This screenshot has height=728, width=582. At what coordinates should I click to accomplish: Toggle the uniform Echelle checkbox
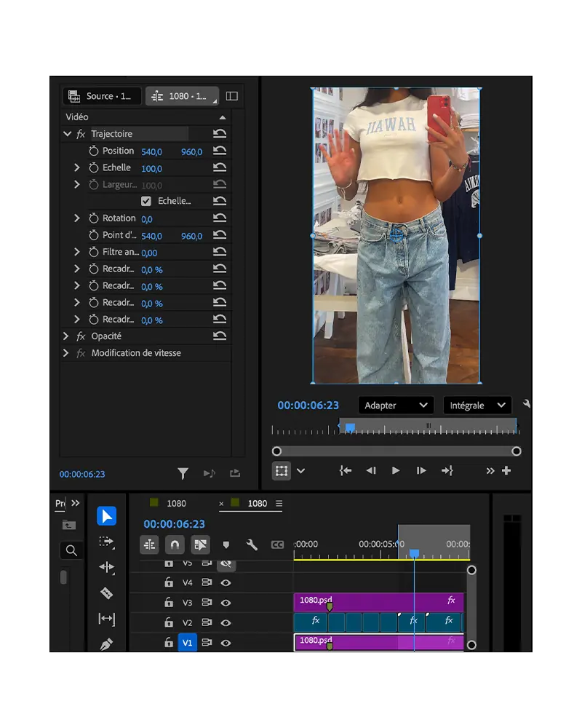pyautogui.click(x=146, y=201)
